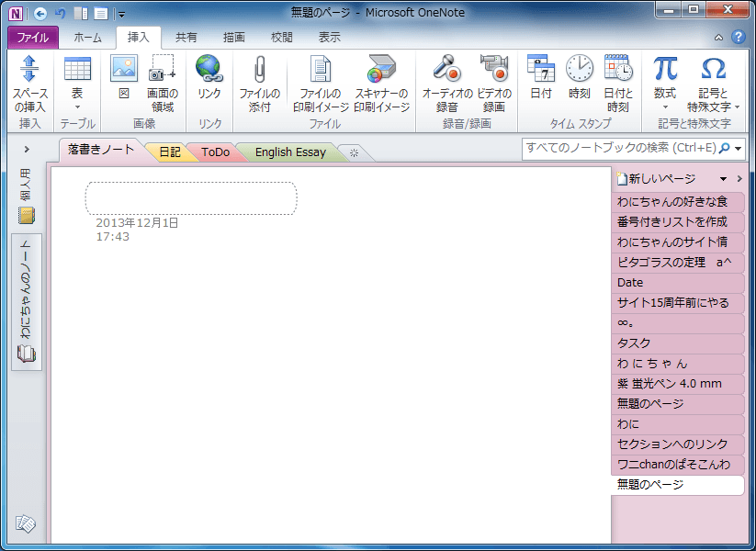Open page わにちゃんの好きな食
Viewport: 756px width, 551px height.
click(x=677, y=201)
